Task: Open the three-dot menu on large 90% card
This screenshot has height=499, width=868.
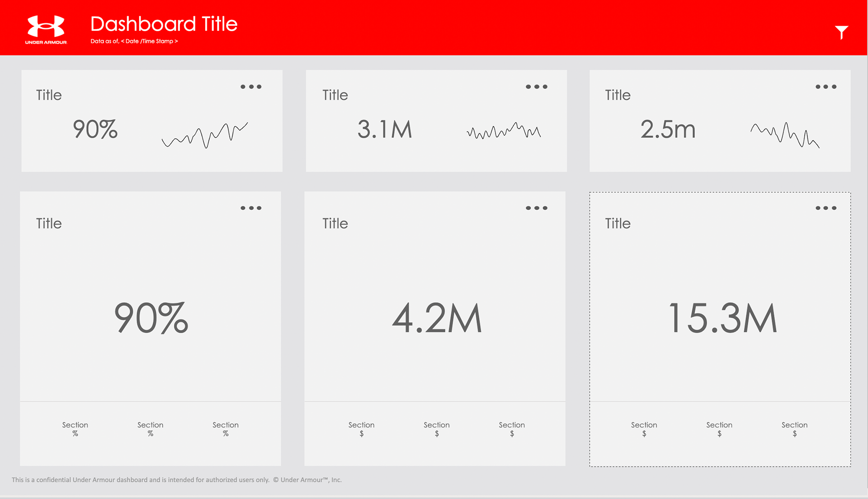Action: [251, 208]
